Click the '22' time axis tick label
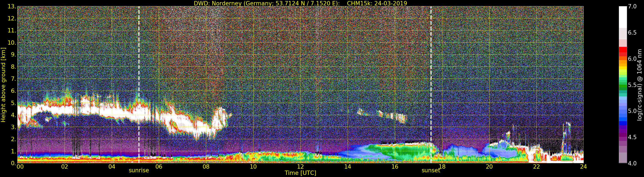 coord(536,167)
